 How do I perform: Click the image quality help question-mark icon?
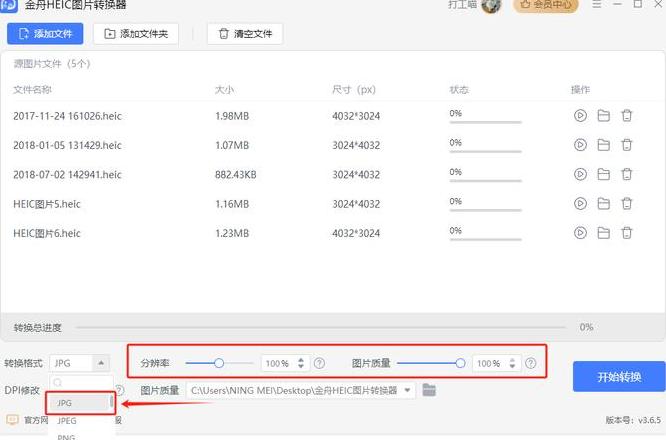531,363
